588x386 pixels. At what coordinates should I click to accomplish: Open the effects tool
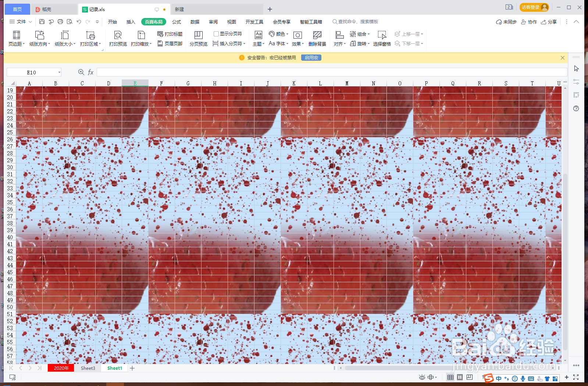[298, 38]
